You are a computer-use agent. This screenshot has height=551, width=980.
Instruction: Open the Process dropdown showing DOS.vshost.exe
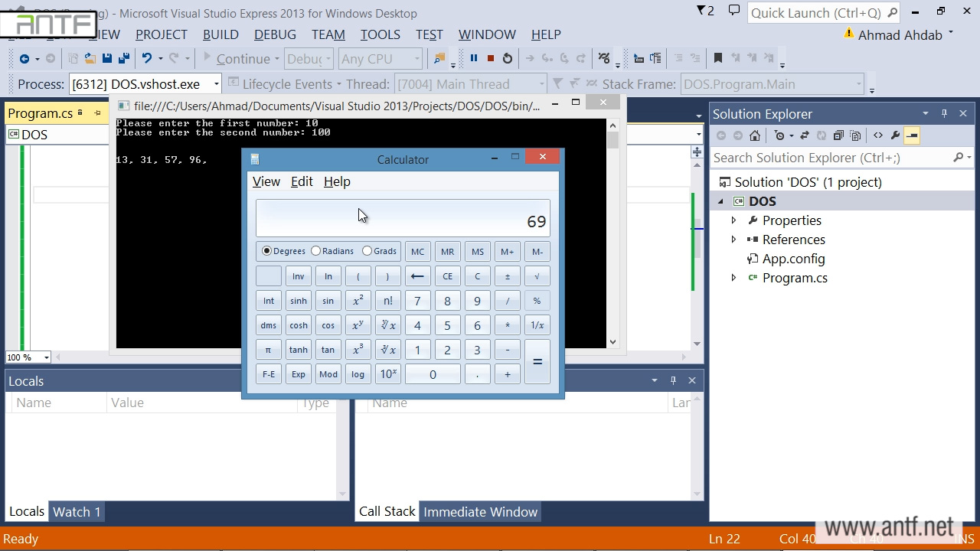(216, 84)
